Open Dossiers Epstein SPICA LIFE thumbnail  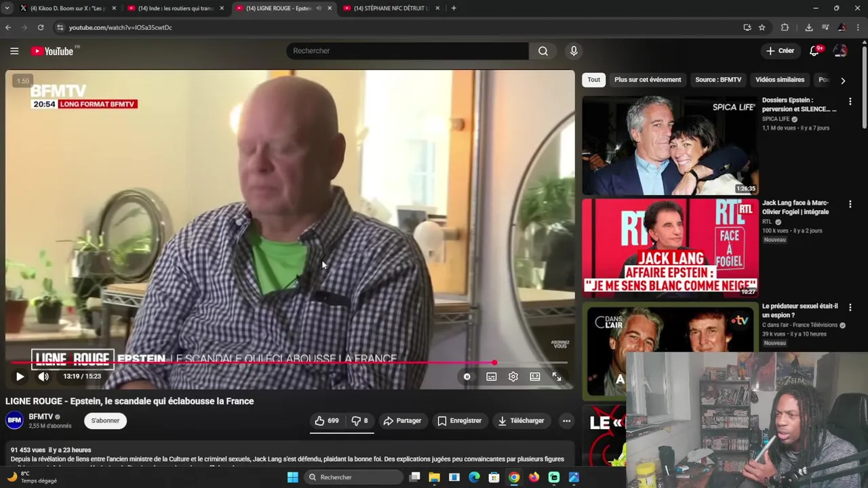point(670,146)
